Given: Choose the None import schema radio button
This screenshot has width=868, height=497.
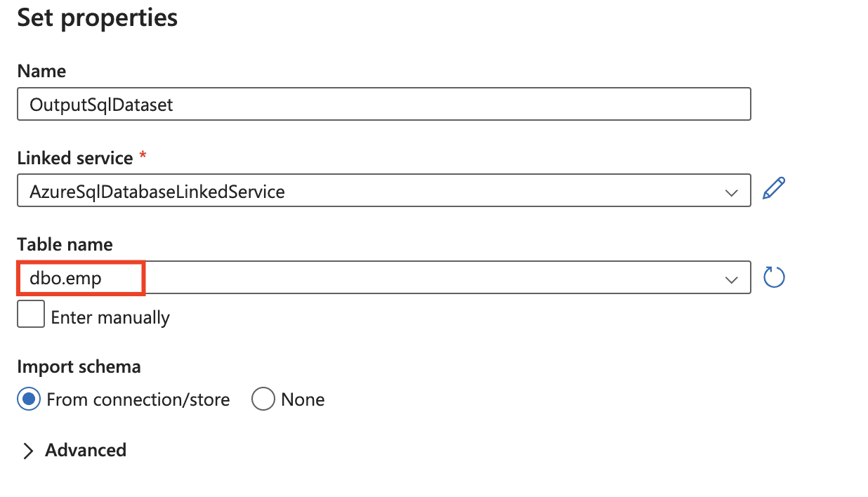Looking at the screenshot, I should [263, 399].
